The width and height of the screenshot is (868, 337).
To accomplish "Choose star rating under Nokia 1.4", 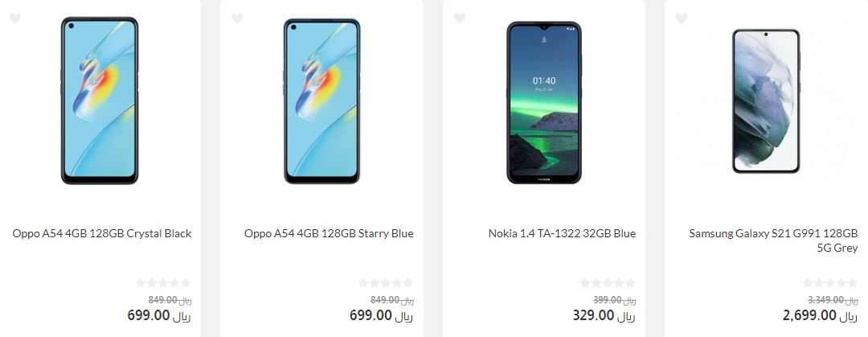I will [x=608, y=283].
